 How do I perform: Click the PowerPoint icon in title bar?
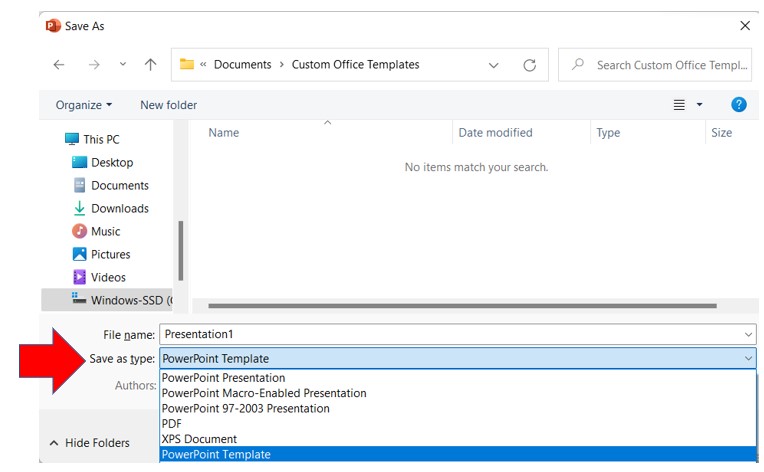click(53, 25)
